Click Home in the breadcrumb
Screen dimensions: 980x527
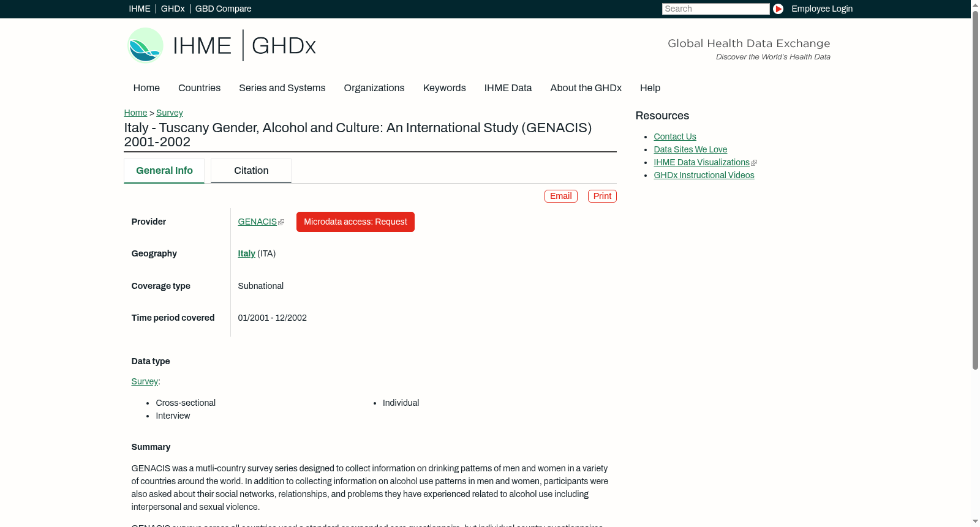coord(135,113)
